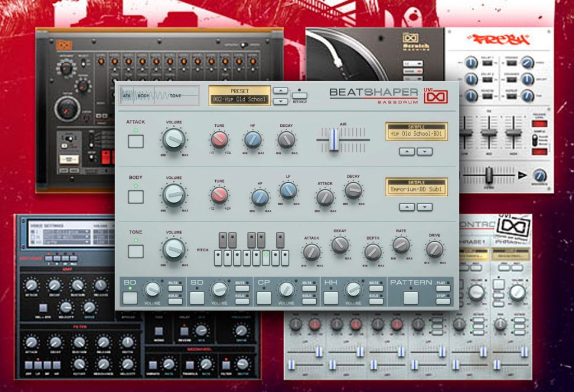Select next Attack sample with down arrow
The height and width of the screenshot is (392, 574).
pos(425,151)
